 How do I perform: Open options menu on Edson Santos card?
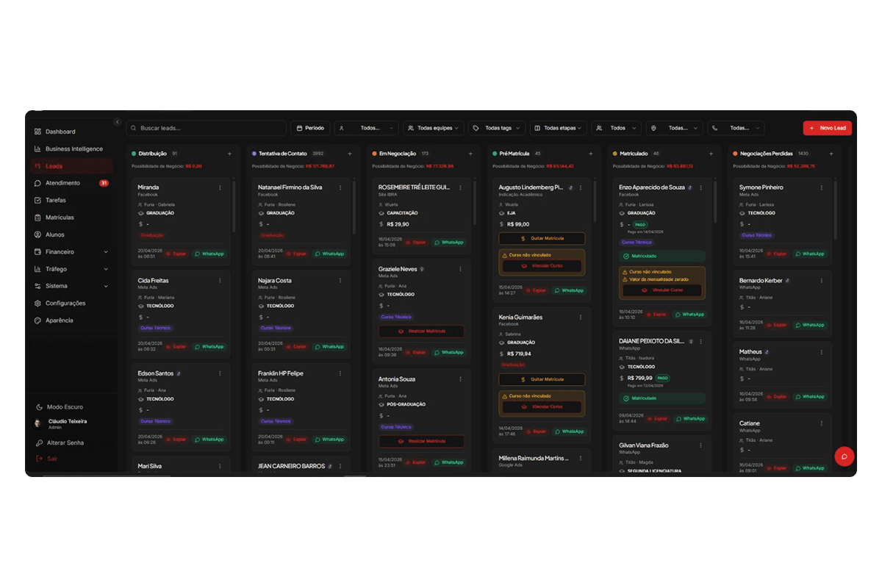coord(219,373)
